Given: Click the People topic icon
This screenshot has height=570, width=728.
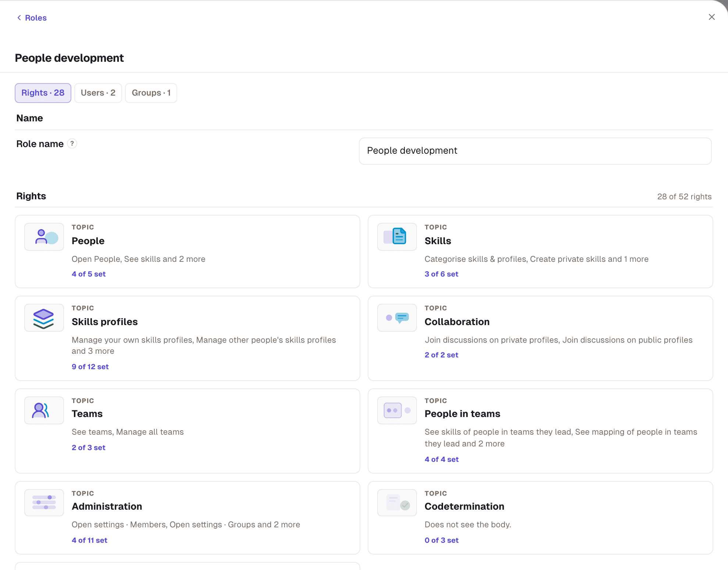Looking at the screenshot, I should tap(44, 237).
